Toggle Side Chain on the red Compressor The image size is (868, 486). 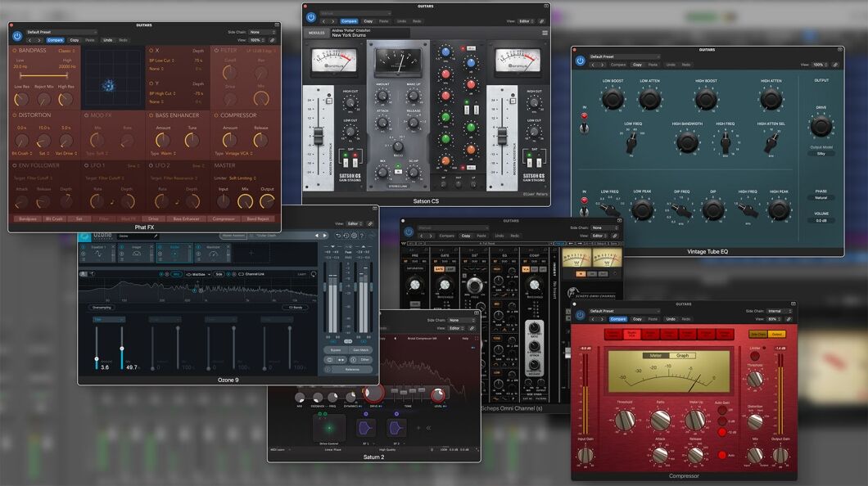pos(758,334)
